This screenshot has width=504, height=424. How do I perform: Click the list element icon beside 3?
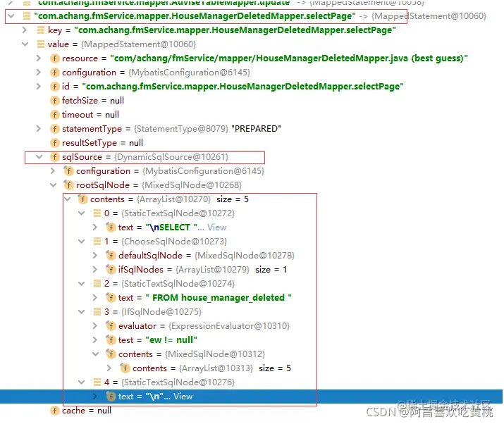point(97,312)
